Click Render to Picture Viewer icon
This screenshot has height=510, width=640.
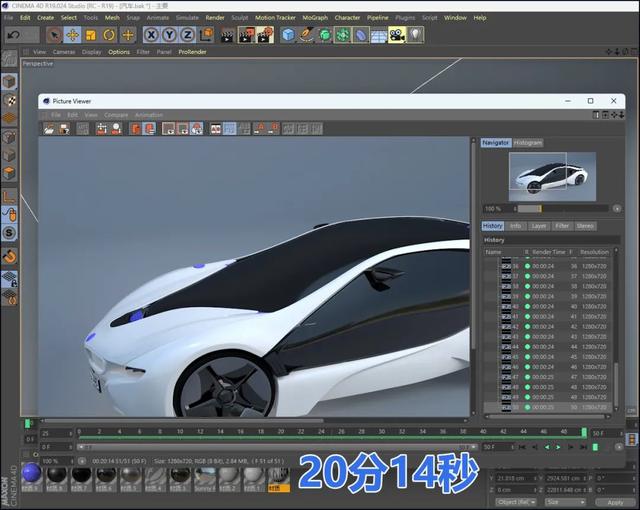[x=246, y=35]
